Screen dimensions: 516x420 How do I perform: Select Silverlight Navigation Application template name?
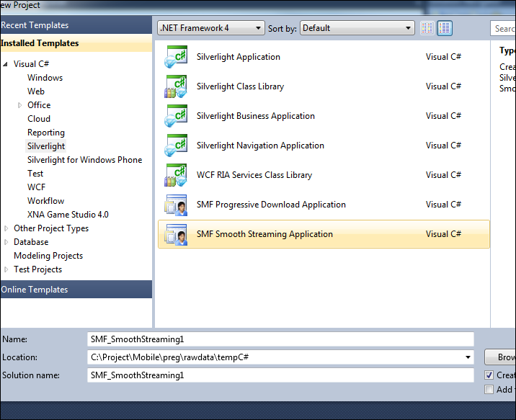[260, 146]
